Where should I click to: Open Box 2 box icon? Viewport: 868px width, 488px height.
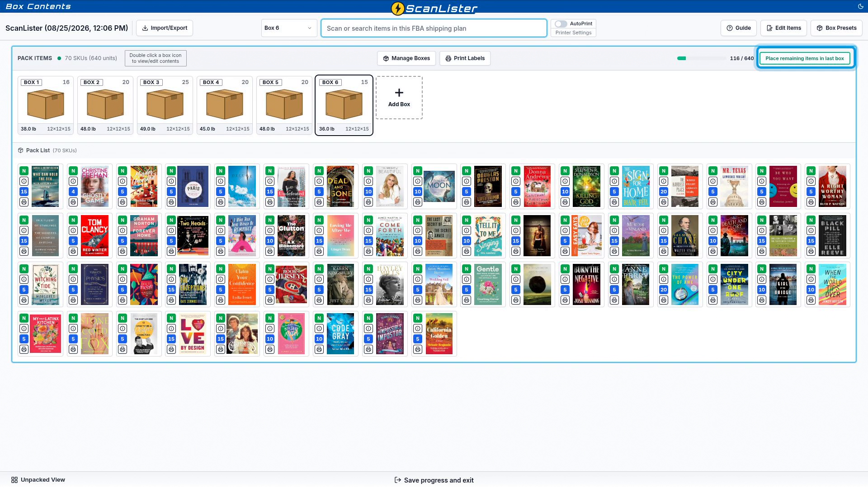click(105, 104)
